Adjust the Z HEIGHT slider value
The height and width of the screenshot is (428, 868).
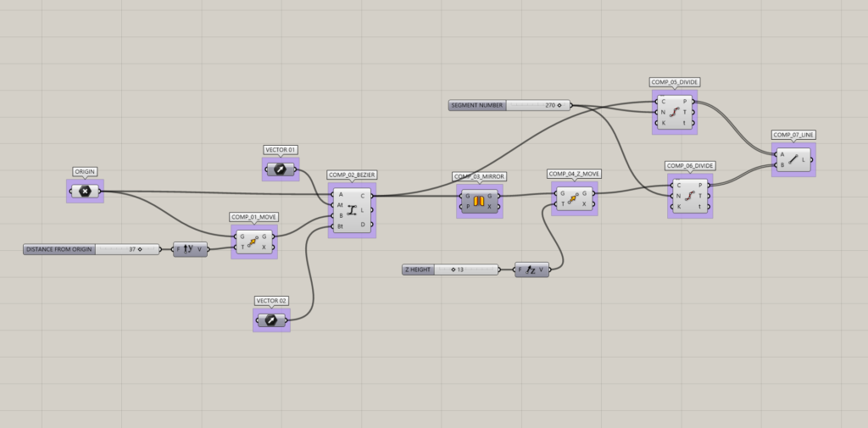[466, 270]
